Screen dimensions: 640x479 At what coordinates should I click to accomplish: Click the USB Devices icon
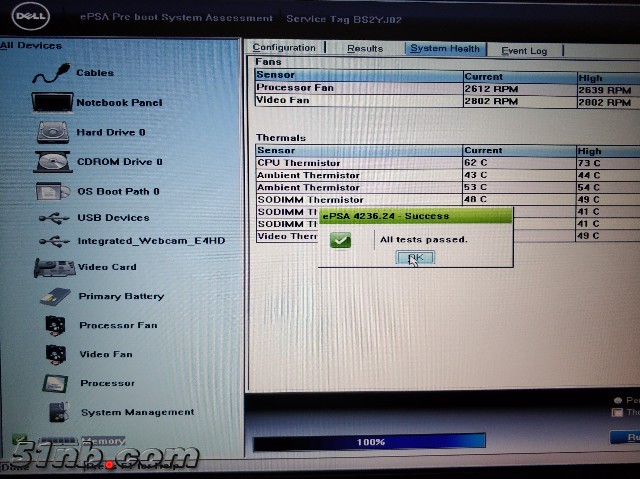pyautogui.click(x=54, y=217)
